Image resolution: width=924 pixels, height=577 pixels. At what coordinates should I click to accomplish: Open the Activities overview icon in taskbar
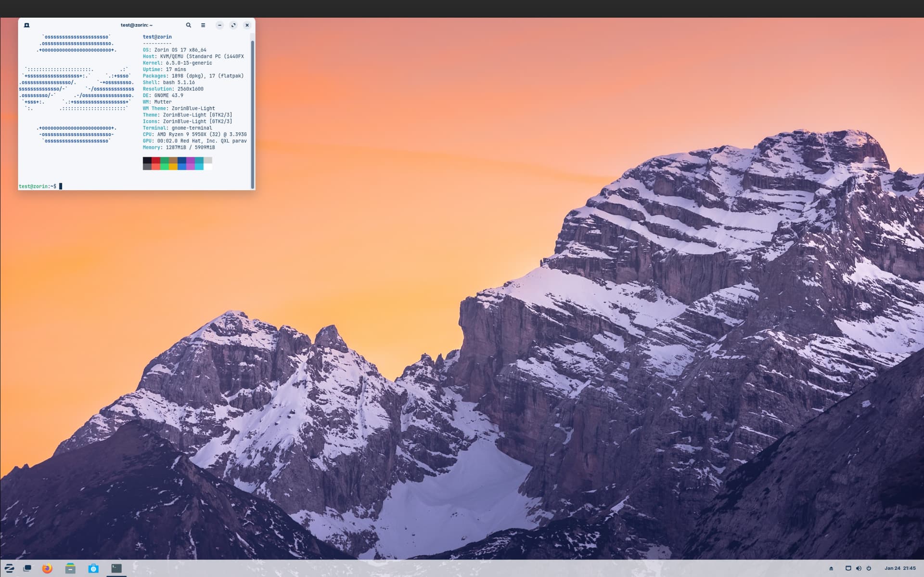tap(27, 568)
